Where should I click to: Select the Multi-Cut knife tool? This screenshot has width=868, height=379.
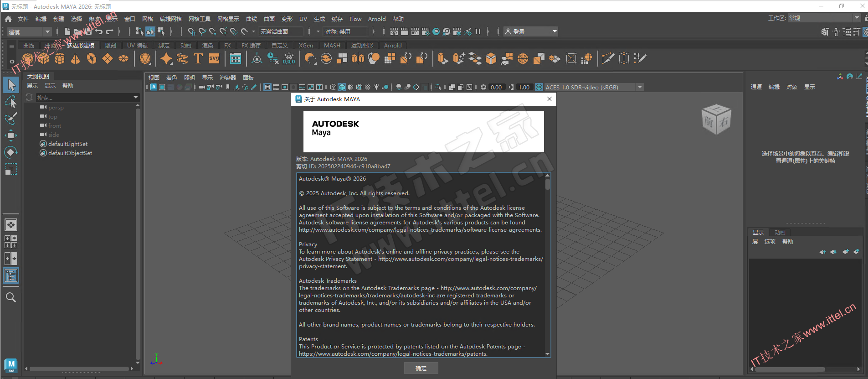pos(608,58)
